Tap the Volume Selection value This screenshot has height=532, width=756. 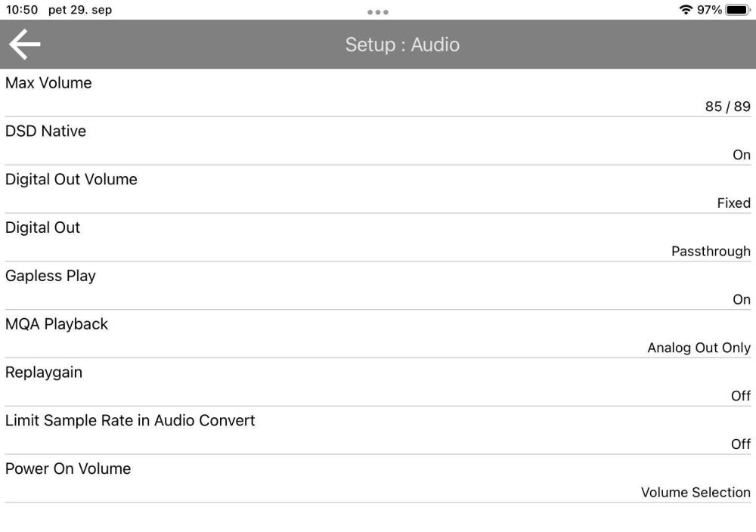(x=696, y=493)
